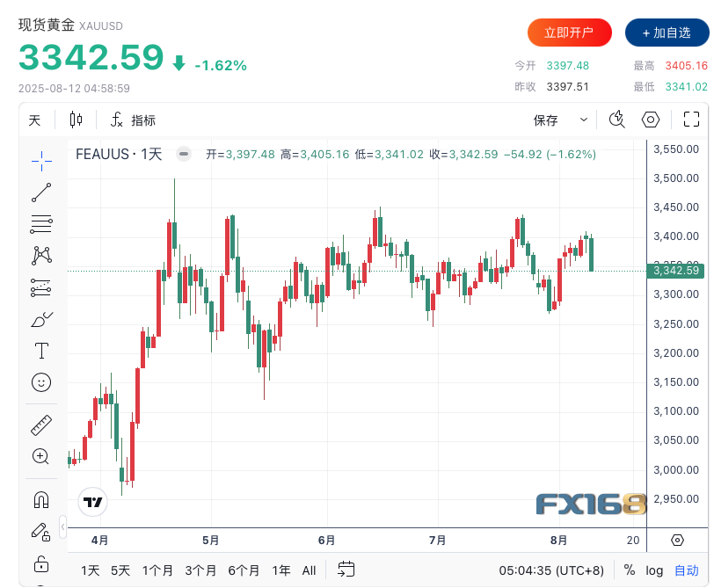Click the -1.62% change percentage
The height and width of the screenshot is (588, 714).
tap(221, 66)
